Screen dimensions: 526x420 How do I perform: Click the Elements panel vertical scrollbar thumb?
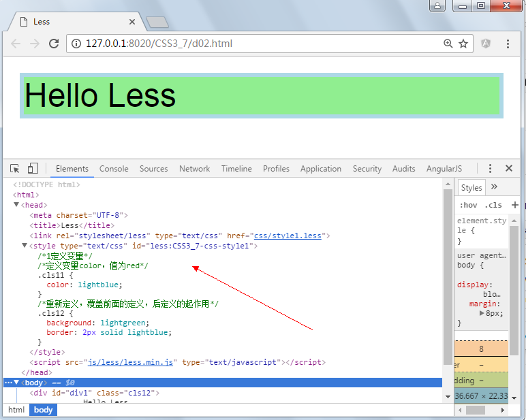pos(448,277)
